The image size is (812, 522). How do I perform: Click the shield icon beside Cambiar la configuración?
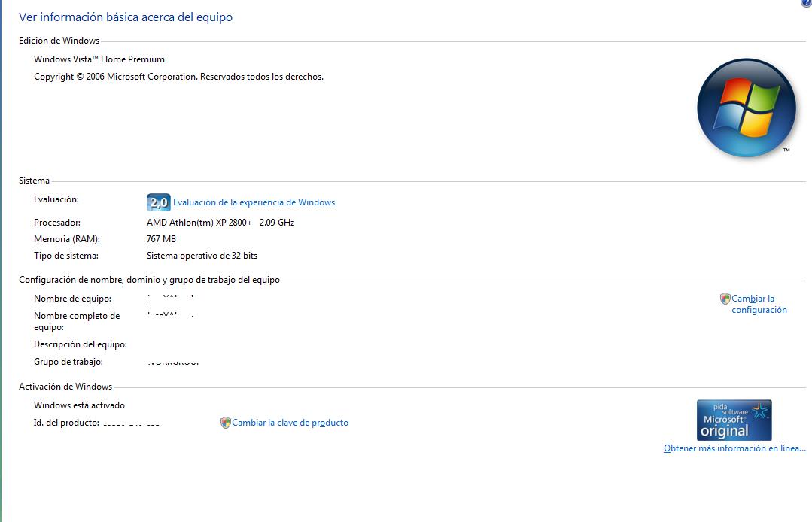click(725, 299)
